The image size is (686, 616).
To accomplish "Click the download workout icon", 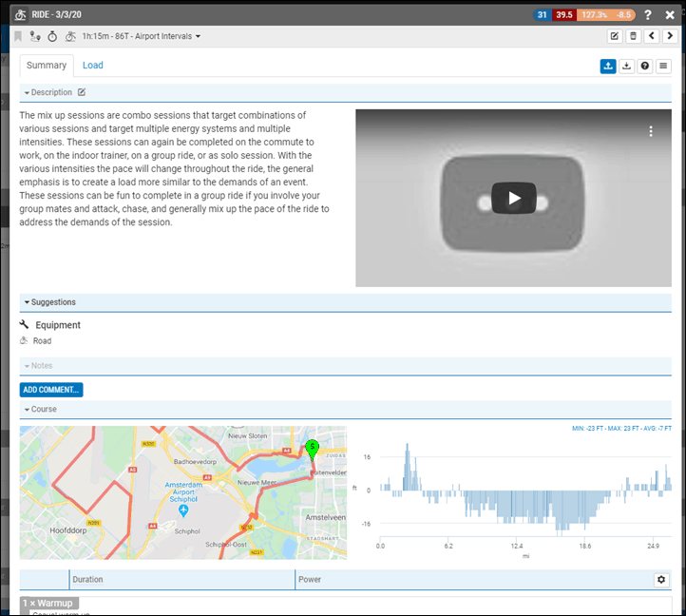I will [626, 67].
